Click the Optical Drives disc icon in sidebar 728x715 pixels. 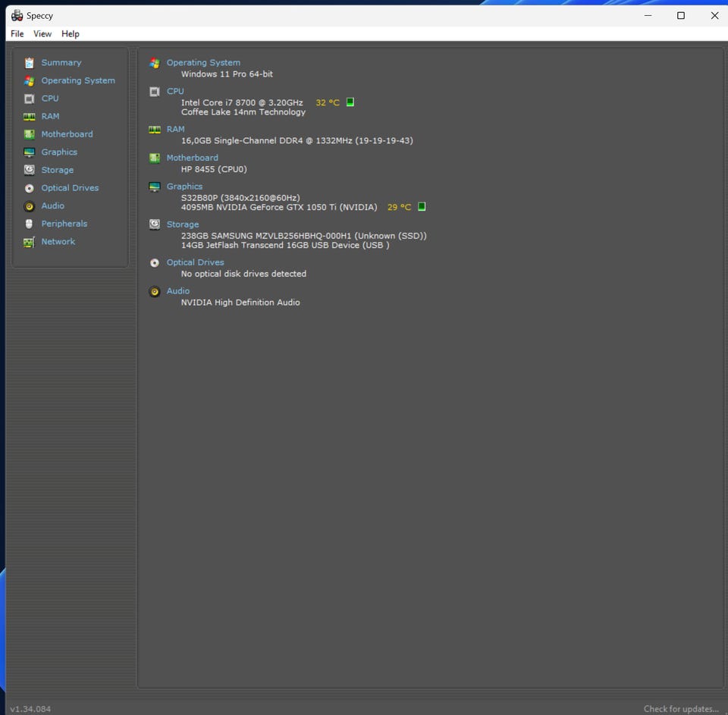click(30, 188)
